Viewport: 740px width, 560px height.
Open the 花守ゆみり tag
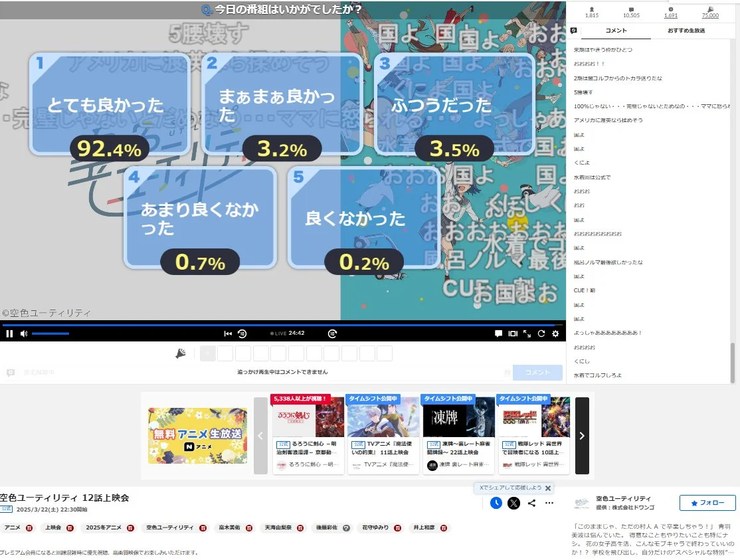point(375,528)
